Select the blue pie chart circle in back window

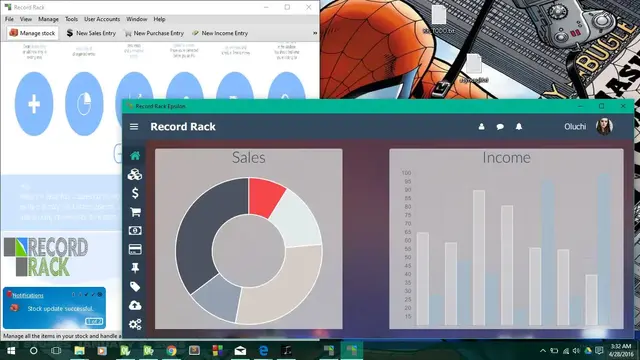(x=84, y=104)
